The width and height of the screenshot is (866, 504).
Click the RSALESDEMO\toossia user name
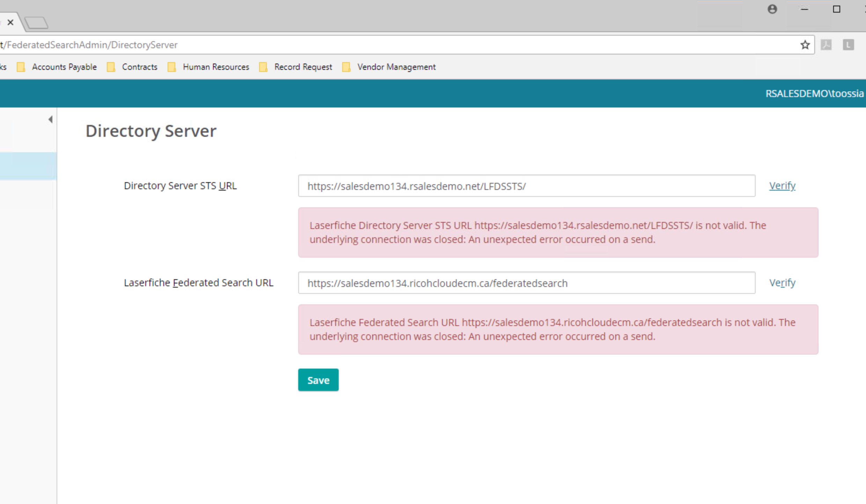[x=814, y=94]
